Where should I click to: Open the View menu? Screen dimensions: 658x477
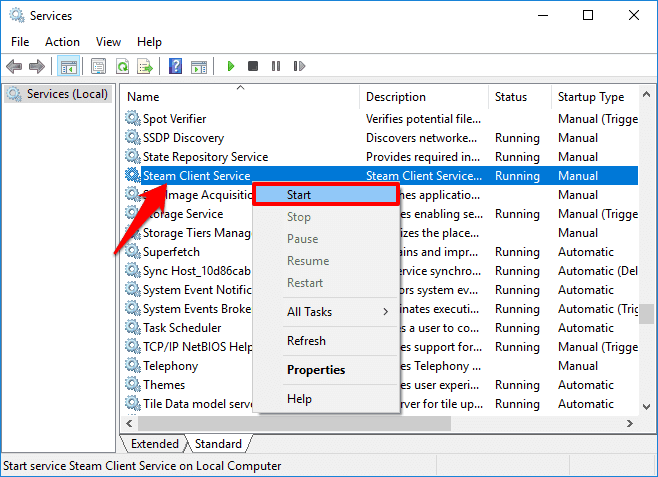tap(108, 42)
